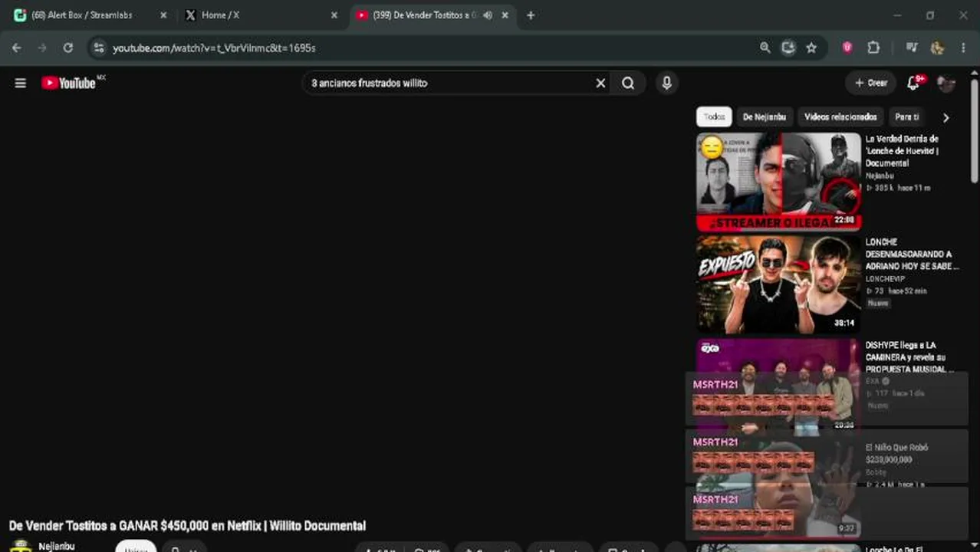Open the Chrome profile avatar
980x552 pixels.
[x=937, y=48]
